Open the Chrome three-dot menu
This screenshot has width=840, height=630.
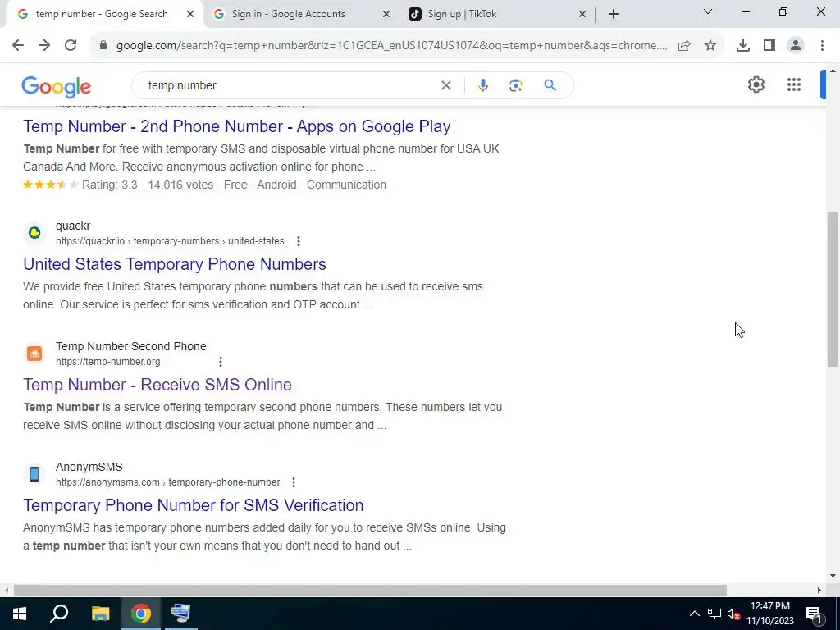pos(822,46)
